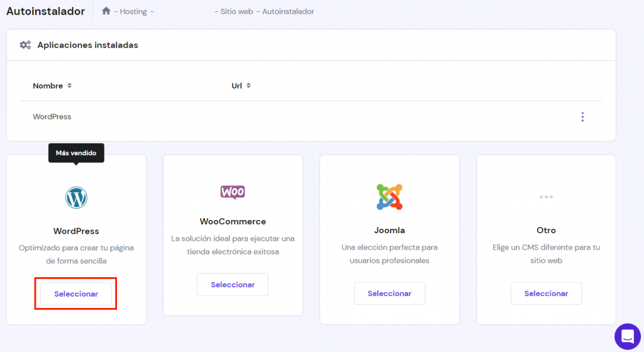Sort the list by the Url column
Image resolution: width=644 pixels, height=352 pixels.
(241, 85)
